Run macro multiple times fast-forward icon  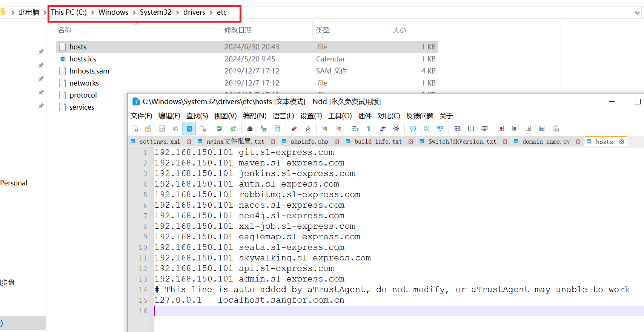pyautogui.click(x=542, y=129)
